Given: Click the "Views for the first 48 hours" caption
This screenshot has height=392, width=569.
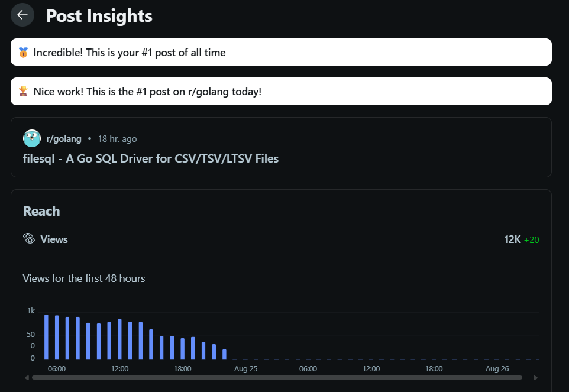Looking at the screenshot, I should 84,278.
